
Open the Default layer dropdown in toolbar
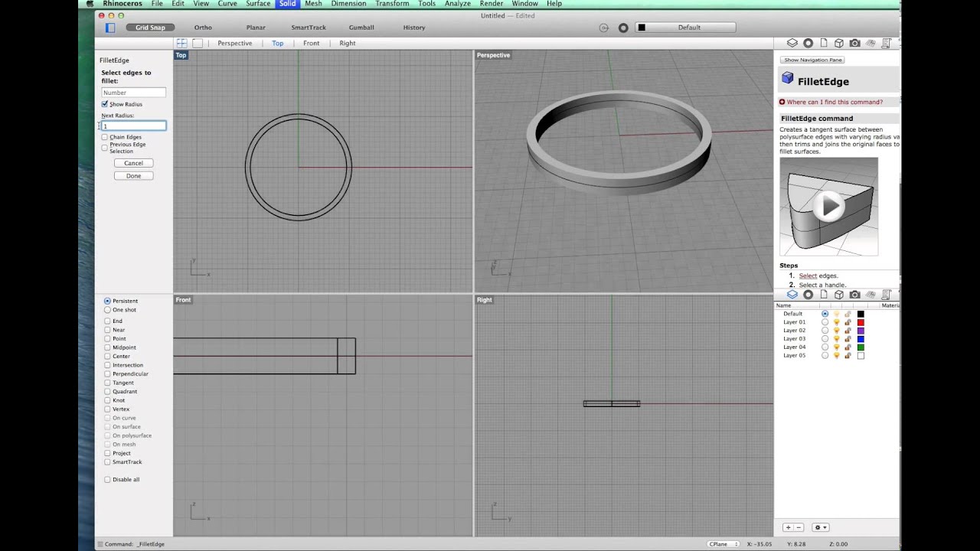(x=685, y=28)
